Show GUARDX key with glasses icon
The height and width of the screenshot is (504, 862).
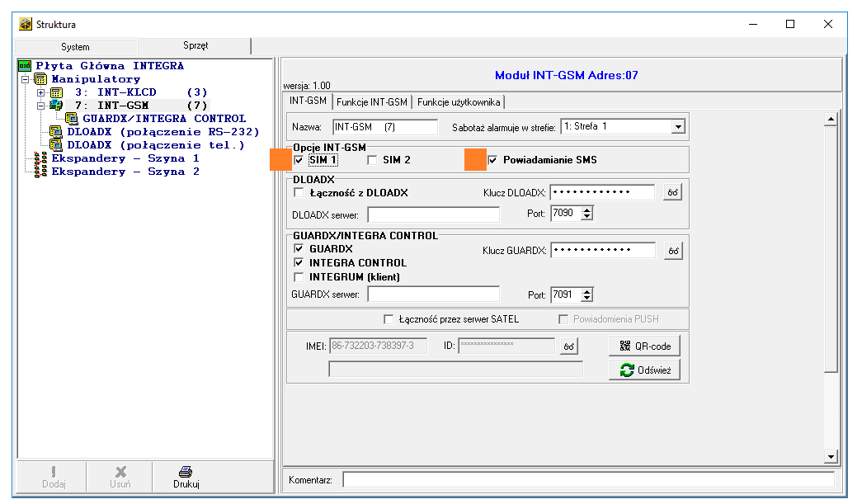tap(673, 251)
